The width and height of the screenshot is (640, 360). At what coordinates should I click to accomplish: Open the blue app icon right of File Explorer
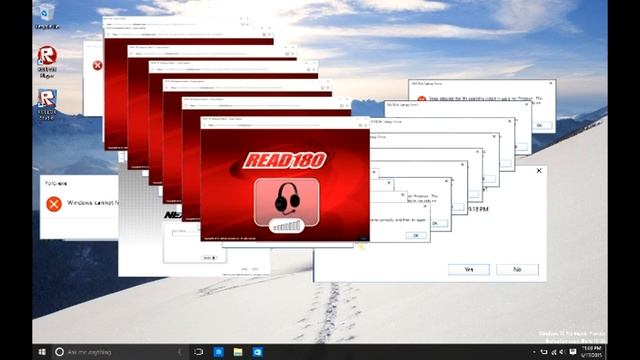258,352
